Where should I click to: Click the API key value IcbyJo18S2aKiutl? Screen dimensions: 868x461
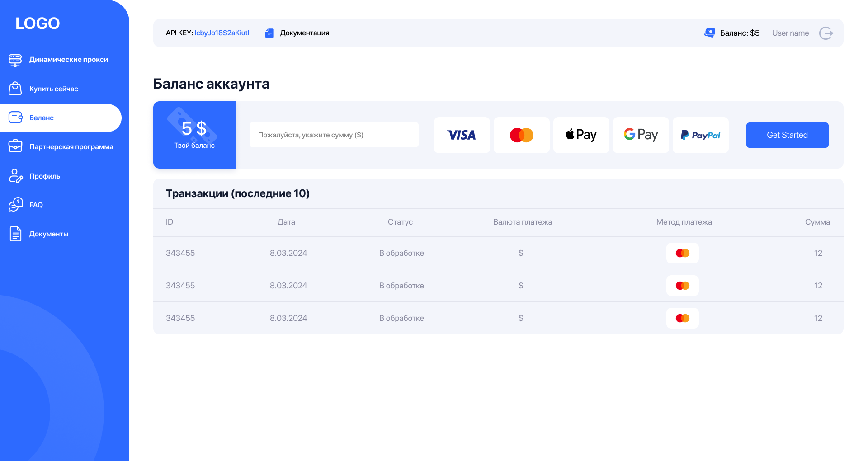click(222, 33)
